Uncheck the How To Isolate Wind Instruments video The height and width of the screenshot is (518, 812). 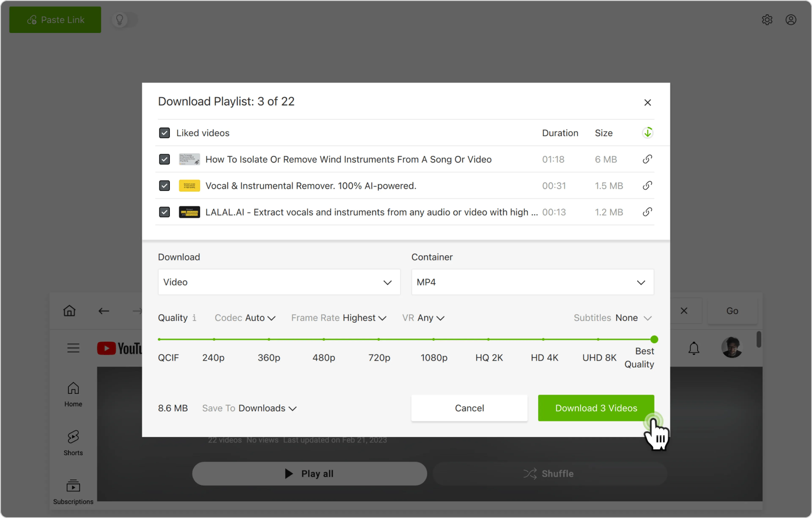[x=164, y=159]
